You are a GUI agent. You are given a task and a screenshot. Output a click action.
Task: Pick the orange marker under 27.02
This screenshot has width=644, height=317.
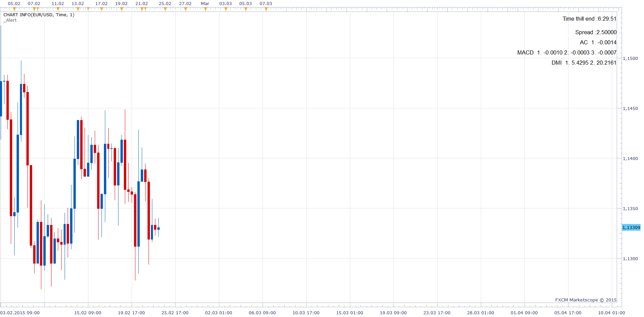point(185,9)
